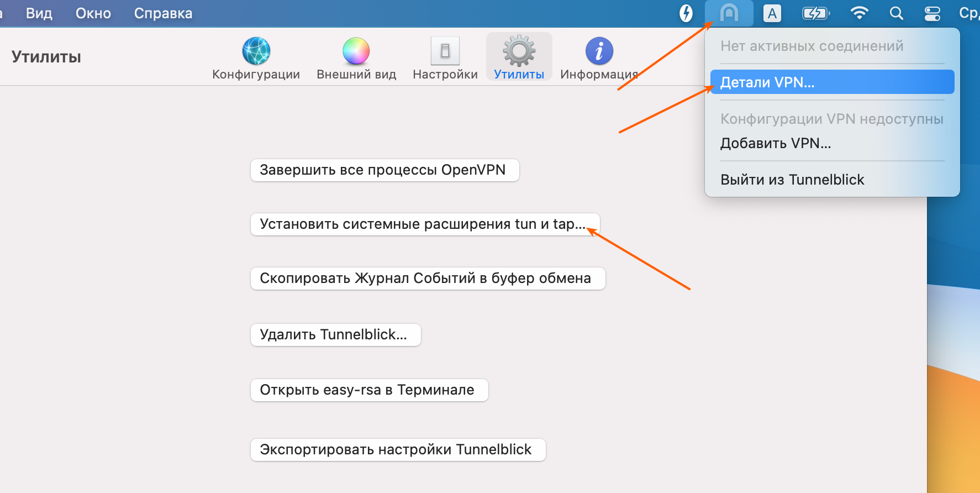Open the Control Center icon
Image resolution: width=980 pixels, height=493 pixels.
[x=932, y=13]
